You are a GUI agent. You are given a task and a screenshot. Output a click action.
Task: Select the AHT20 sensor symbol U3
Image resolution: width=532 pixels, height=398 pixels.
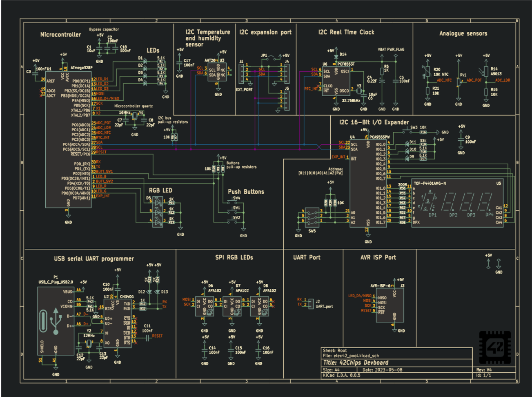[x=218, y=72]
